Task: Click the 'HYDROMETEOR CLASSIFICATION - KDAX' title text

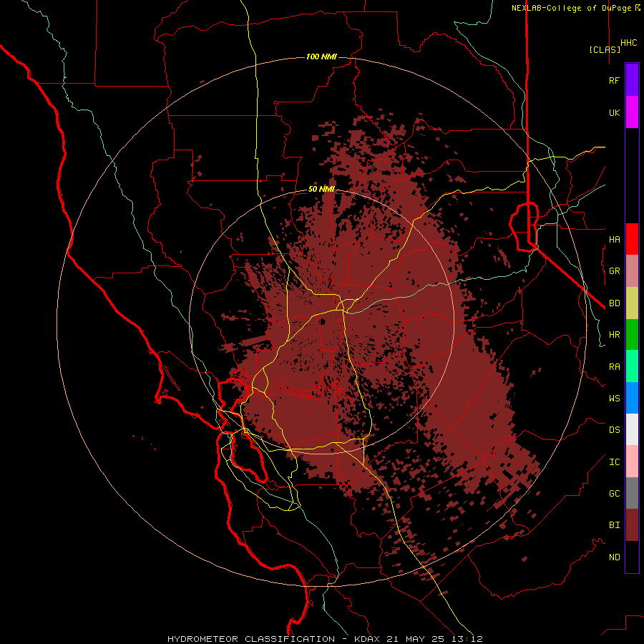Action: [273, 639]
